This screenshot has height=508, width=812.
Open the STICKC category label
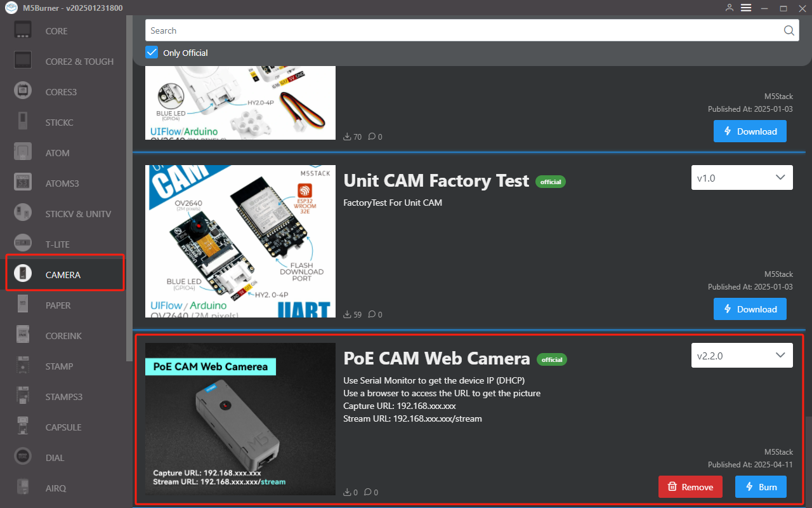pos(60,123)
